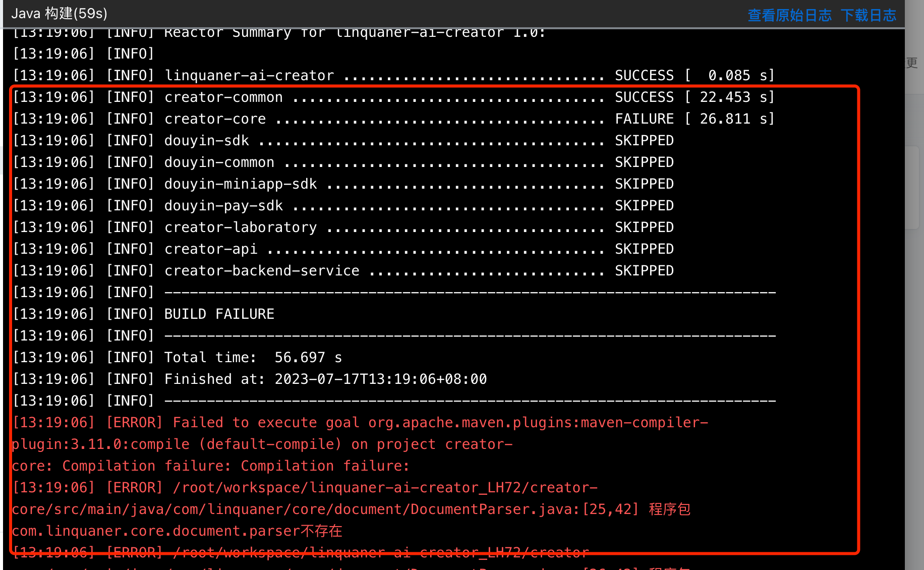Click the creator-api SKIPPED line
924x570 pixels.
click(343, 249)
